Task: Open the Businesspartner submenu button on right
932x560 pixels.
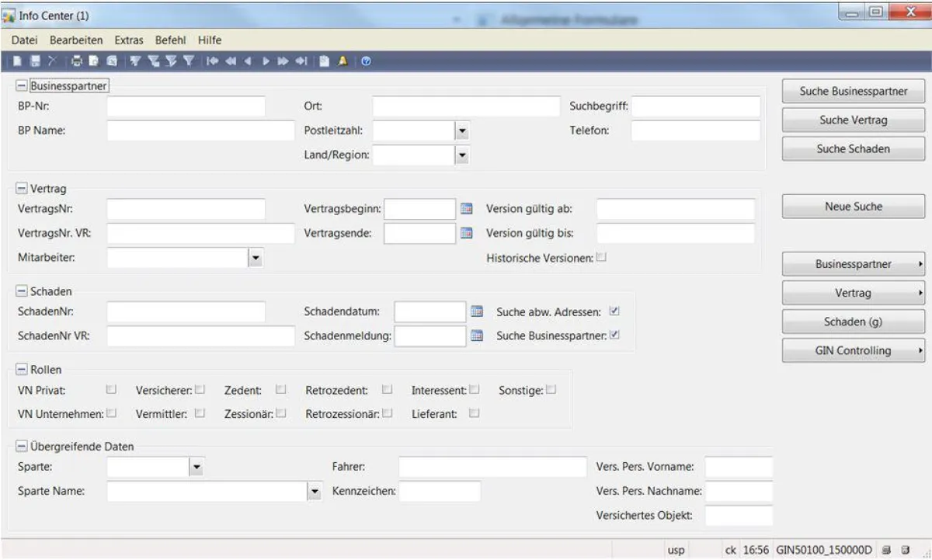Action: pyautogui.click(x=854, y=264)
